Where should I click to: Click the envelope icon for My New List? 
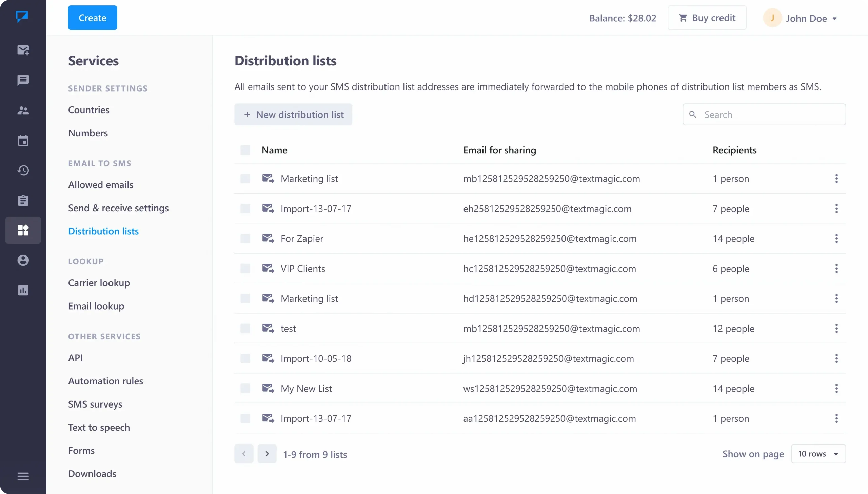click(268, 388)
